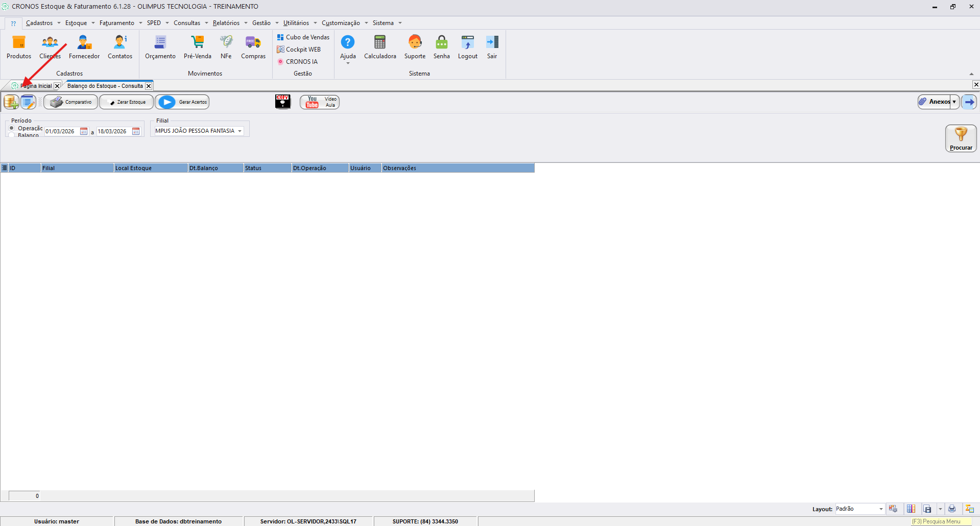Open the YouTube Vídeo Aula button
Viewport: 980px width, 526px height.
[x=320, y=102]
